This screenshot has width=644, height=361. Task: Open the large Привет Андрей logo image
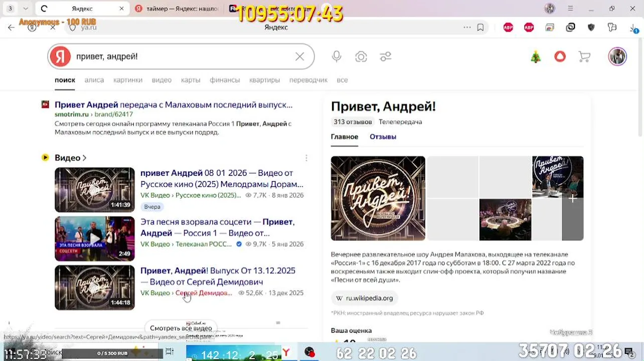(378, 199)
